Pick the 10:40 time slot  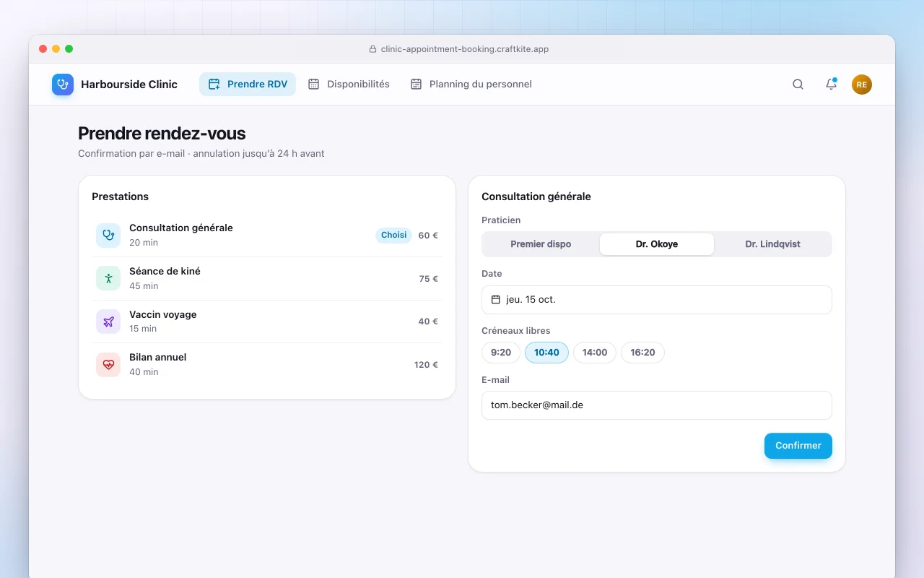(x=546, y=353)
